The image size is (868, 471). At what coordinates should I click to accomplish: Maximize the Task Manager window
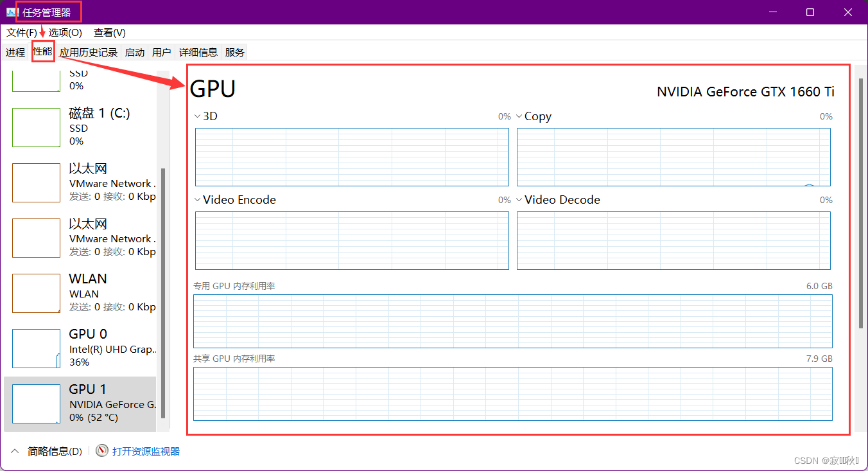(810, 12)
